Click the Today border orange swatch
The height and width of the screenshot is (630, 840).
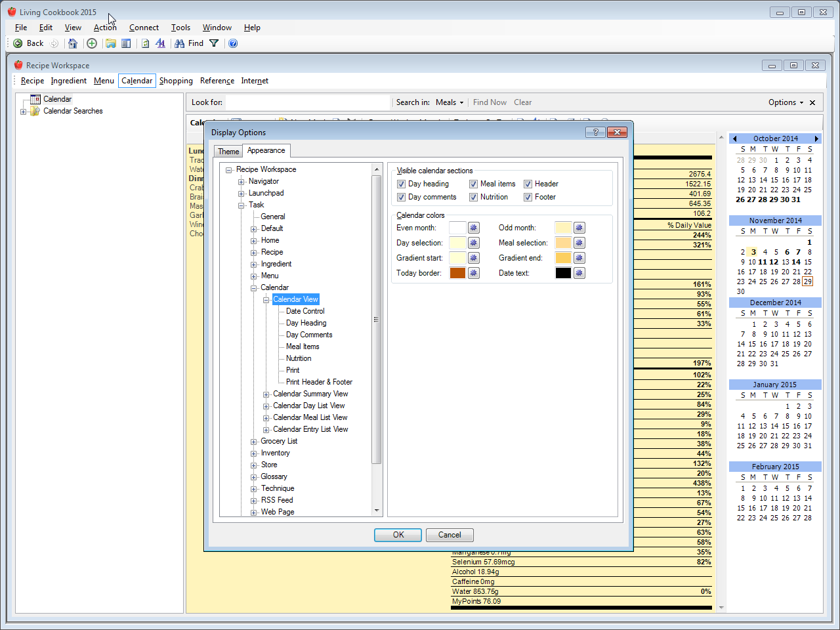[x=457, y=273]
